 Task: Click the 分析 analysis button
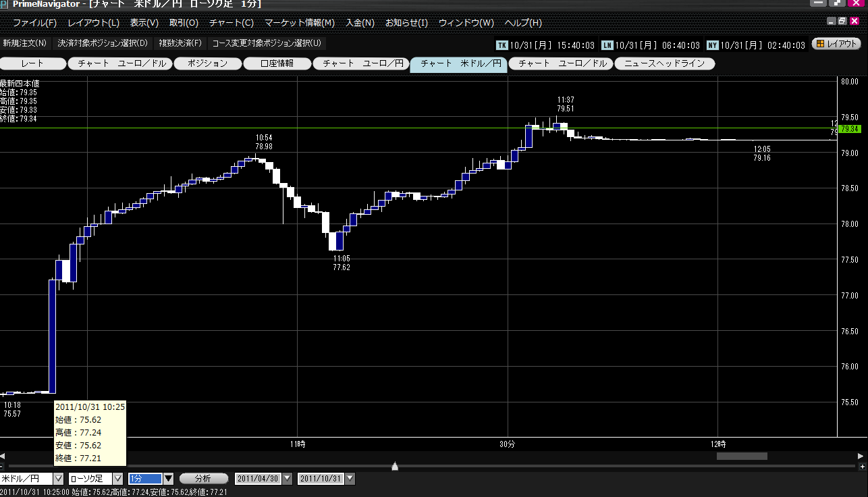coord(202,479)
